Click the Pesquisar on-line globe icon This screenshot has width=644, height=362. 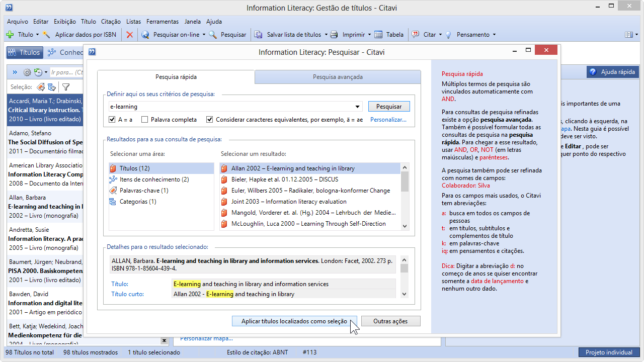pyautogui.click(x=145, y=35)
